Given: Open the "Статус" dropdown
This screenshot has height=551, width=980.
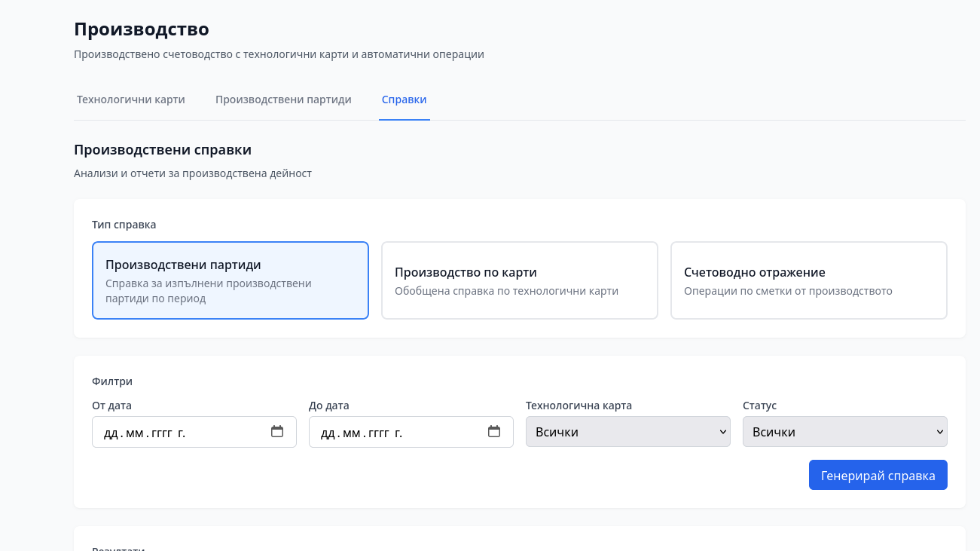Looking at the screenshot, I should point(845,431).
